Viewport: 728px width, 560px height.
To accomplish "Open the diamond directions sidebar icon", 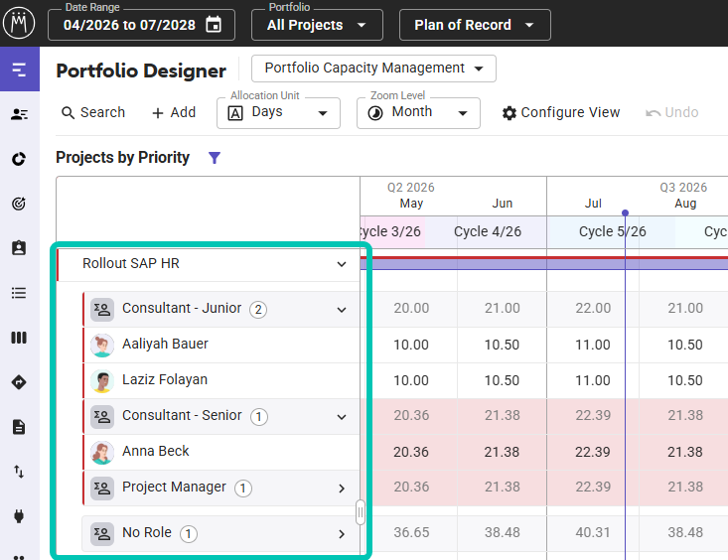I will click(19, 382).
